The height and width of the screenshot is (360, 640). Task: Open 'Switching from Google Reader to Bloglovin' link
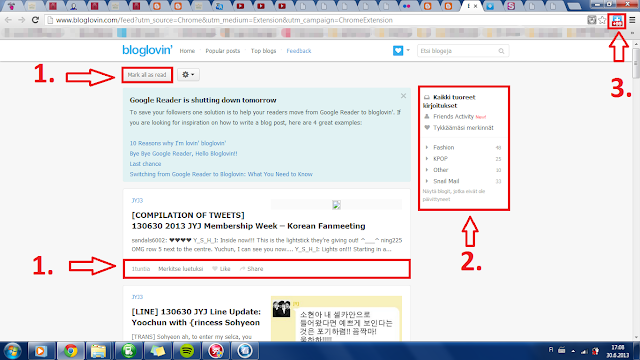tap(221, 174)
